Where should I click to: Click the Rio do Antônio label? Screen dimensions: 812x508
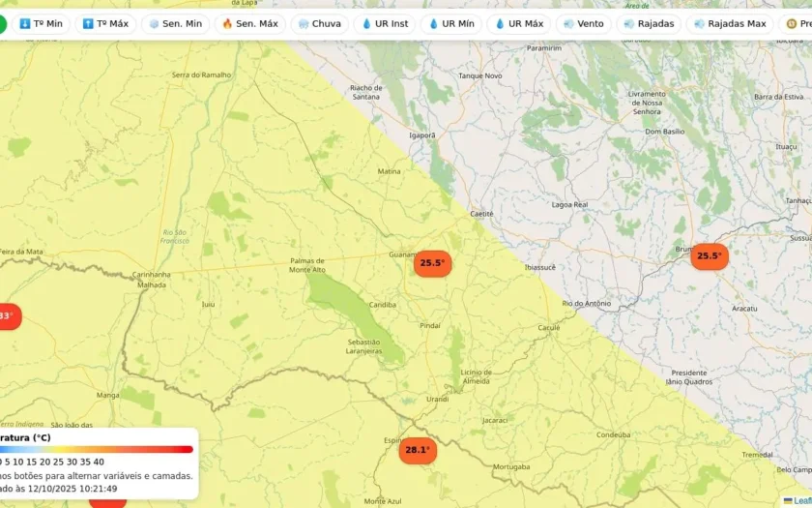[x=587, y=303]
